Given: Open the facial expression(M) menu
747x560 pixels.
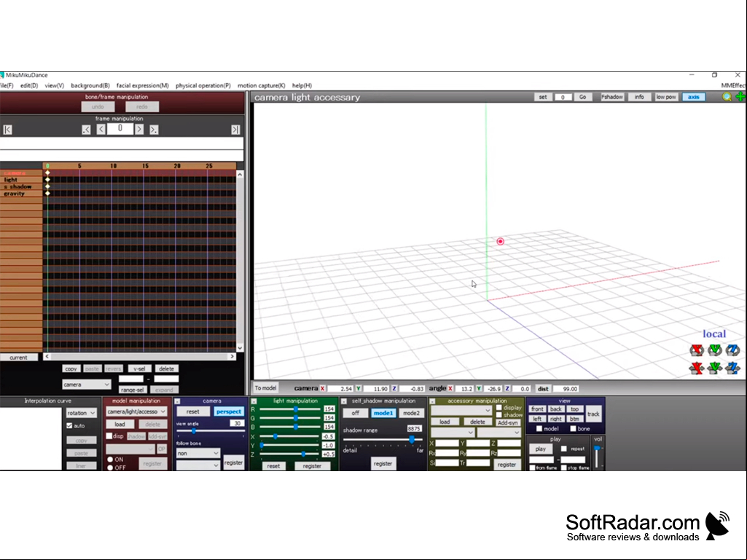Looking at the screenshot, I should [x=142, y=86].
